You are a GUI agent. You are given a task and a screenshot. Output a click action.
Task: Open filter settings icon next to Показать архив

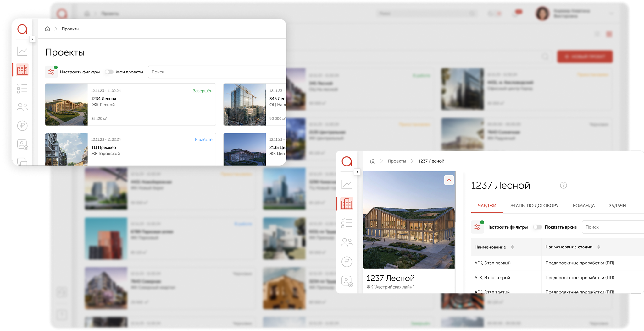coord(477,227)
